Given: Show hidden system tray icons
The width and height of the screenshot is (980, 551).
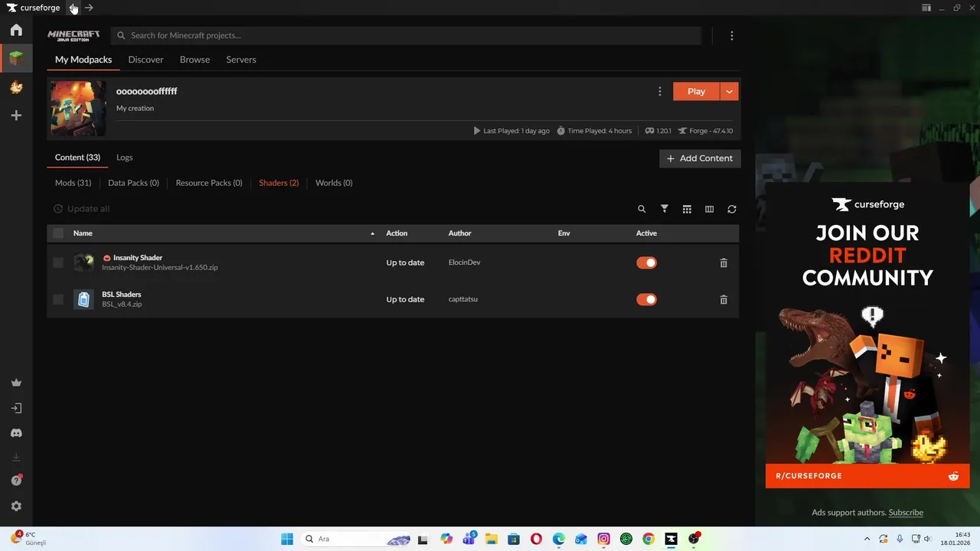Looking at the screenshot, I should pos(867,539).
